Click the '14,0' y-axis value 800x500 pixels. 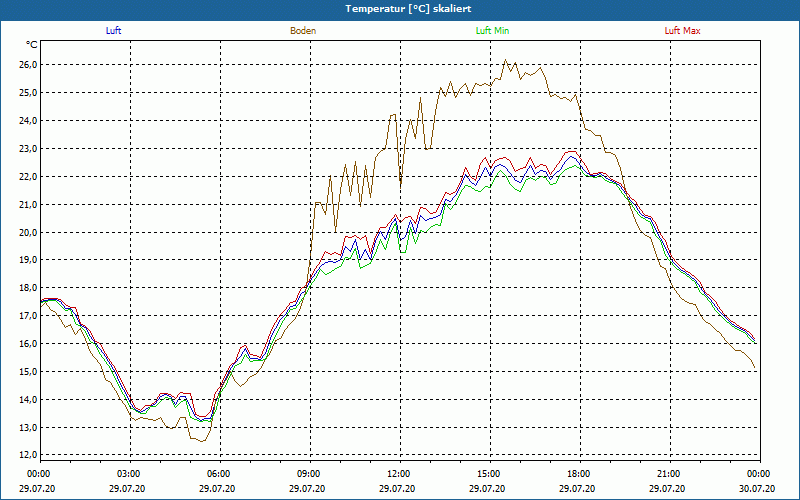[28, 400]
